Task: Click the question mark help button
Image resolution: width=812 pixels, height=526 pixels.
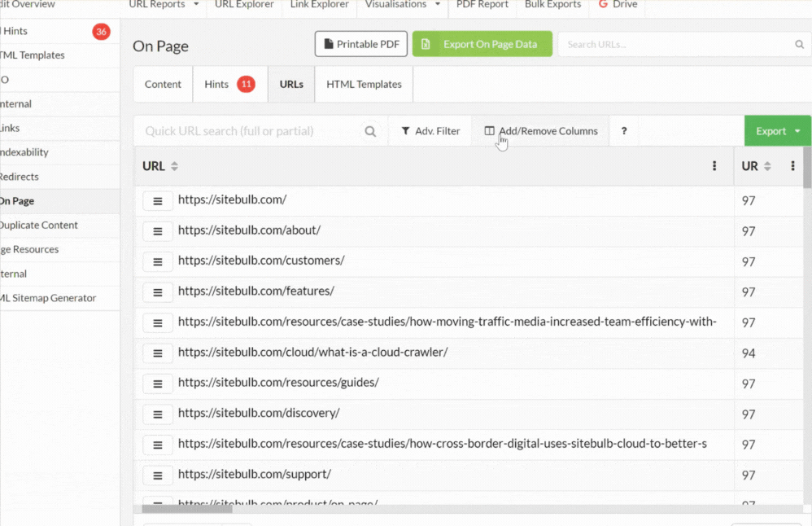Action: [x=624, y=131]
